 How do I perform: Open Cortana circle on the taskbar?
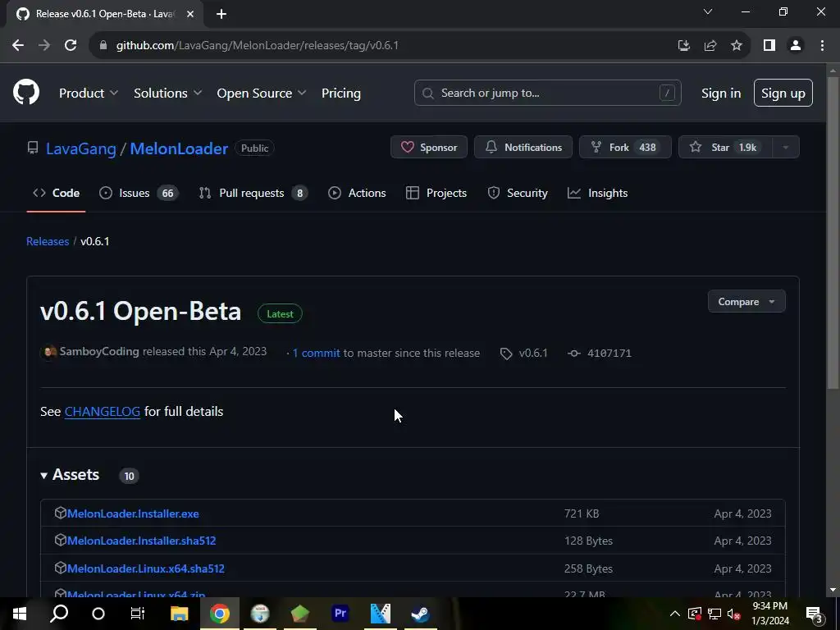click(98, 614)
